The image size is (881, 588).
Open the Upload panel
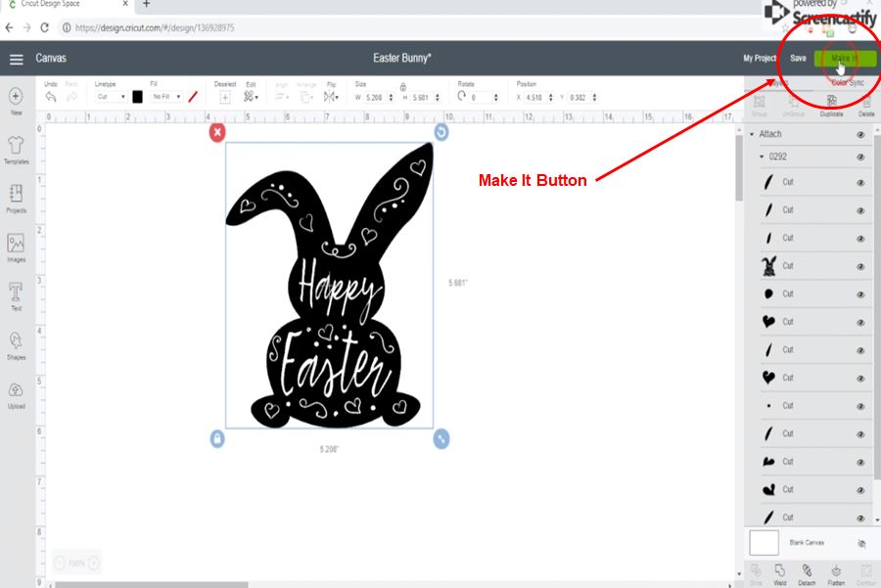[x=16, y=394]
